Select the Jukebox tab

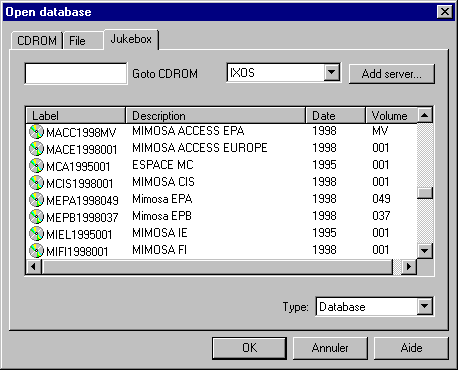[x=131, y=39]
